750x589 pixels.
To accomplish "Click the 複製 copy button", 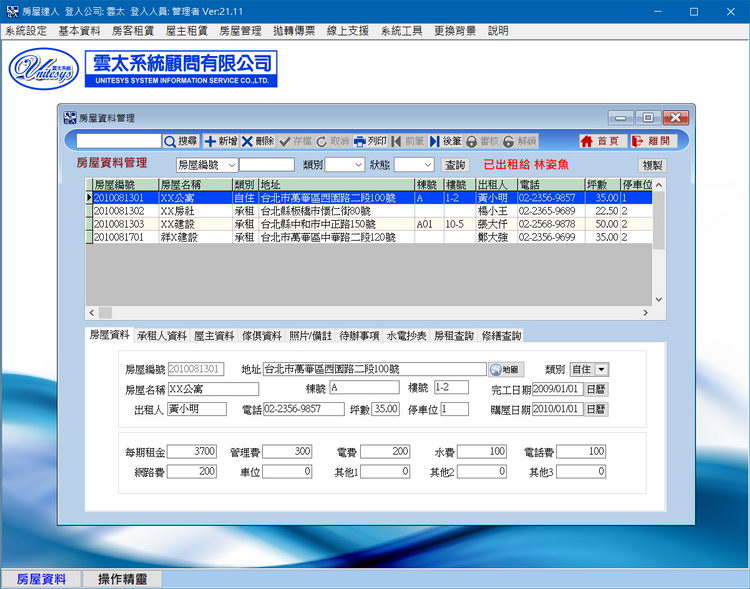I will (x=652, y=165).
